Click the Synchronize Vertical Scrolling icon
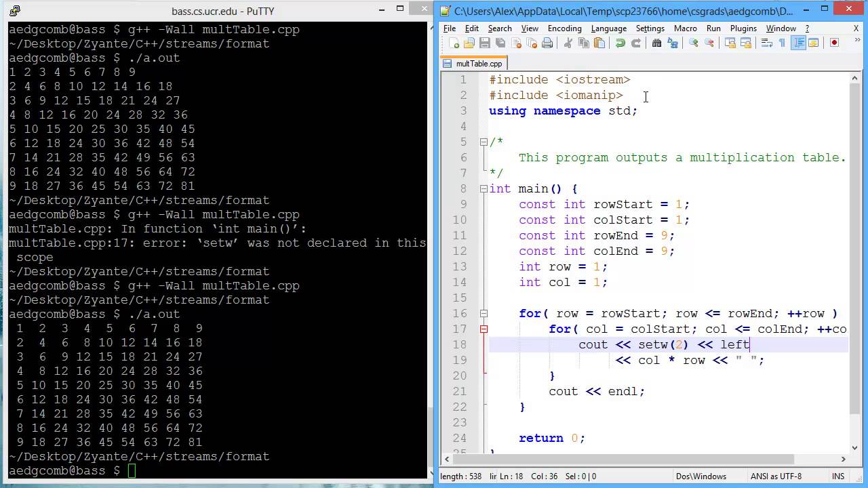 point(730,43)
